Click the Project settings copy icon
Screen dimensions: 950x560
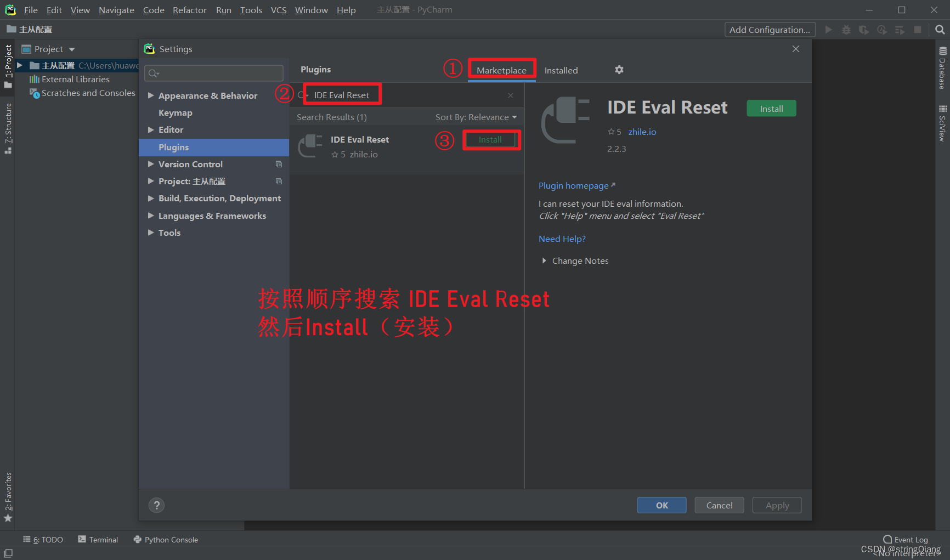tap(279, 181)
